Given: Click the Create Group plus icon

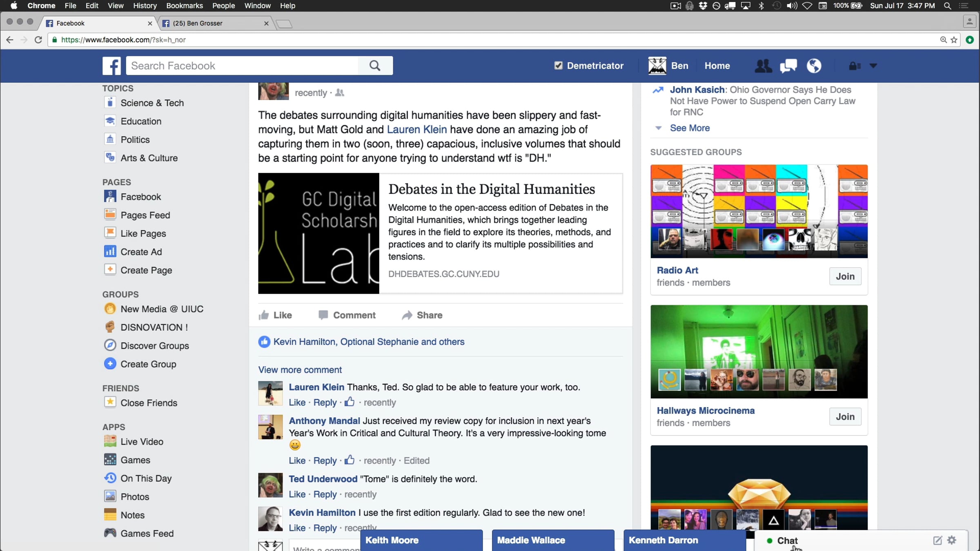Looking at the screenshot, I should [x=110, y=364].
